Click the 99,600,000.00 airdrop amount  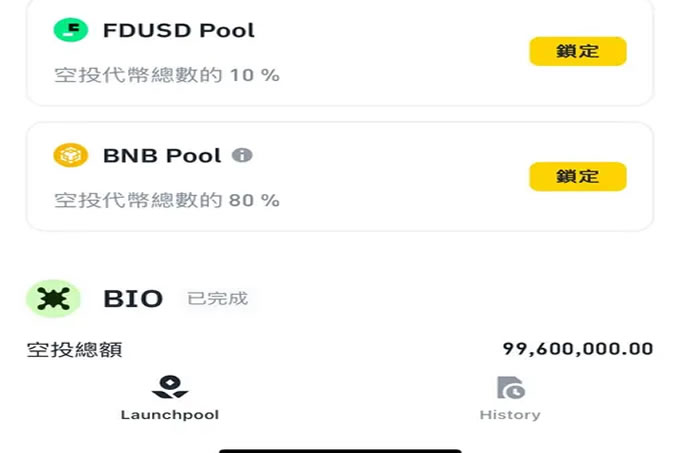(x=577, y=349)
